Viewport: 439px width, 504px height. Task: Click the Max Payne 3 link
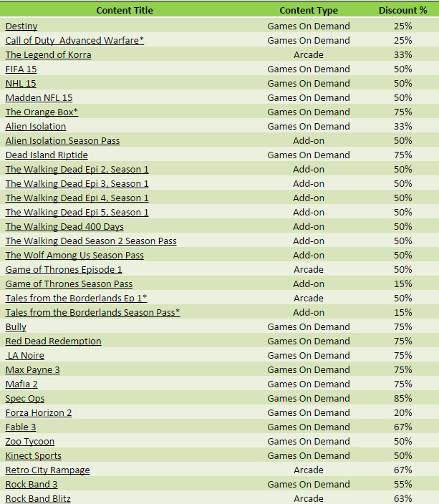32,370
